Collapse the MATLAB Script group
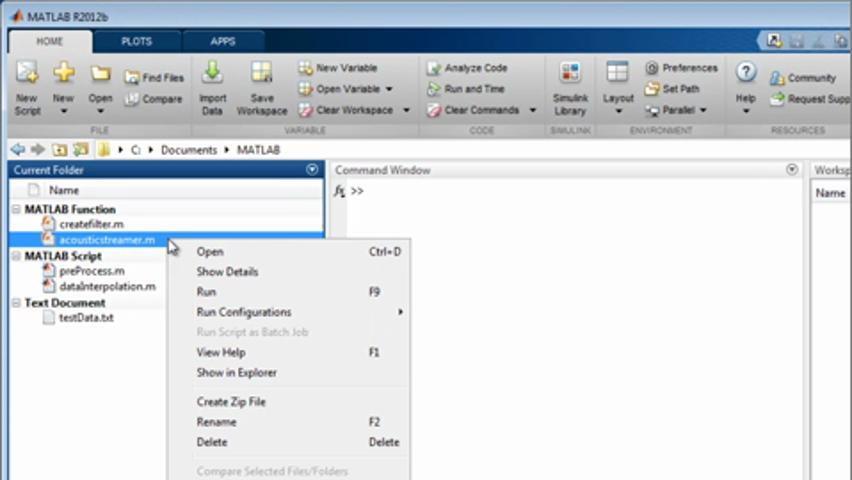 coord(16,256)
